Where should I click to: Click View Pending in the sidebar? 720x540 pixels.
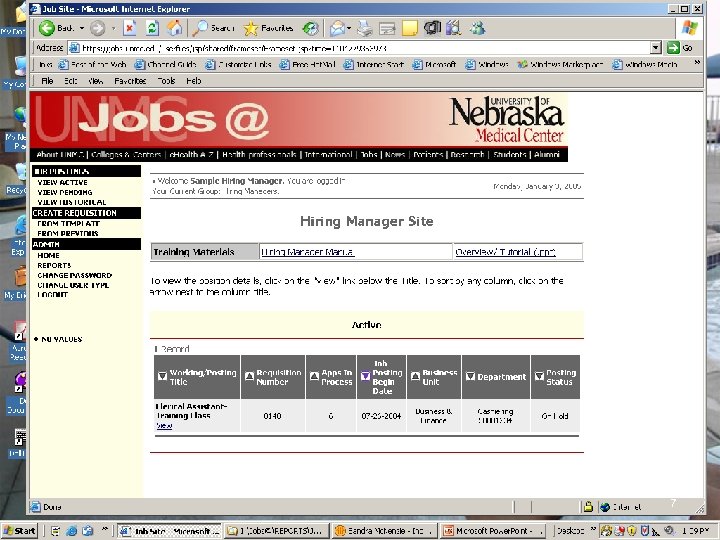(65, 192)
